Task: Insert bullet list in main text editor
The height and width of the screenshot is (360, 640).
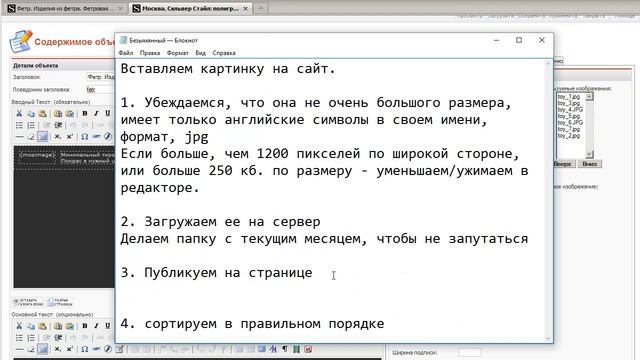Action: pyautogui.click(x=19, y=338)
